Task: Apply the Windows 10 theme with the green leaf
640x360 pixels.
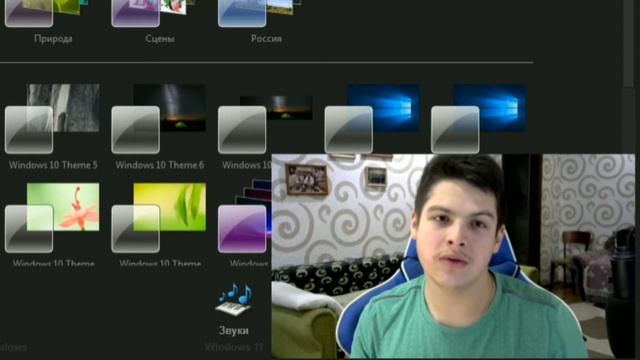Action: click(x=159, y=224)
